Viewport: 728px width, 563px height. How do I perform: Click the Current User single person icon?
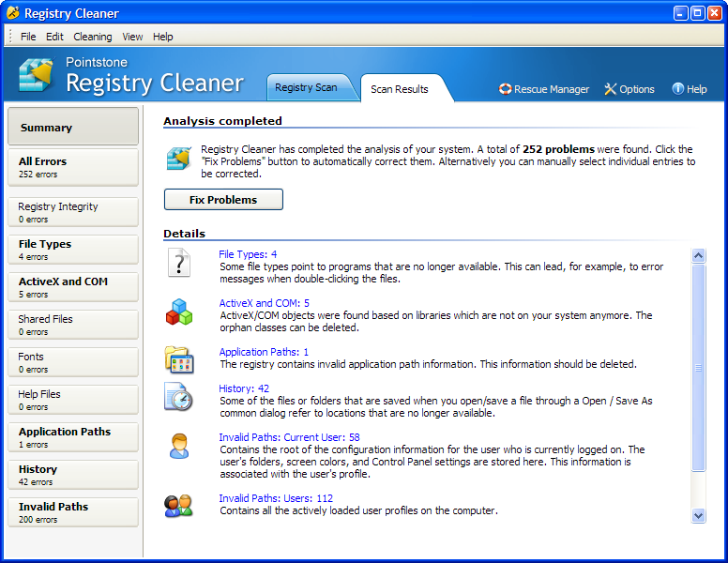[179, 446]
